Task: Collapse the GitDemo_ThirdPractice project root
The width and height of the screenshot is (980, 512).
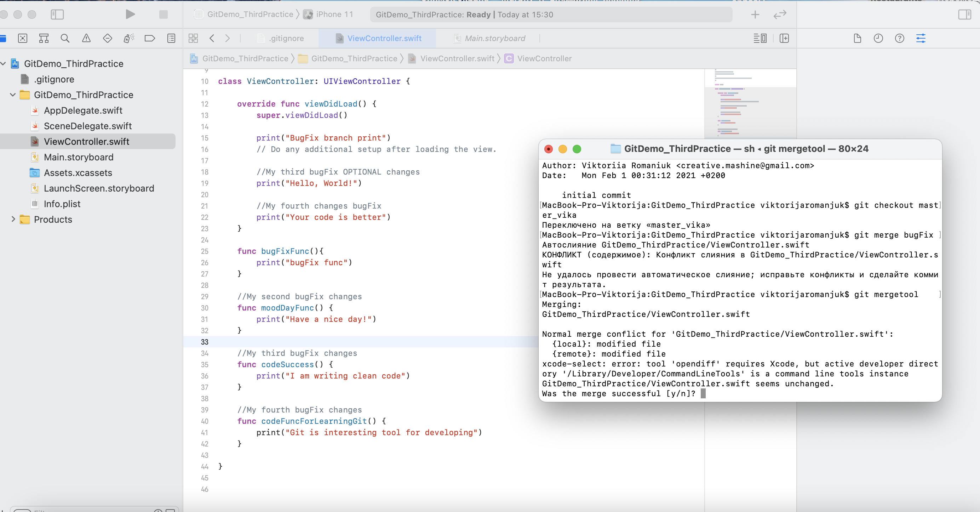Action: (4, 64)
